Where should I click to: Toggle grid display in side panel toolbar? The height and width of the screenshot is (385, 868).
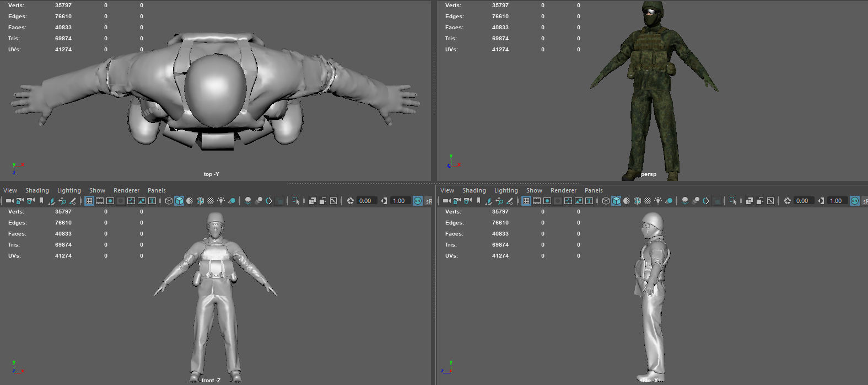[x=526, y=201]
